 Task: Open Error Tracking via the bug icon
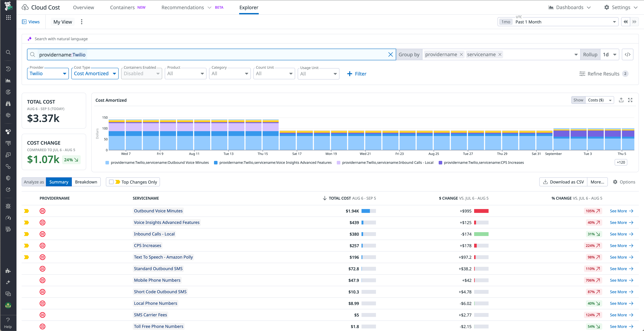pyautogui.click(x=8, y=206)
